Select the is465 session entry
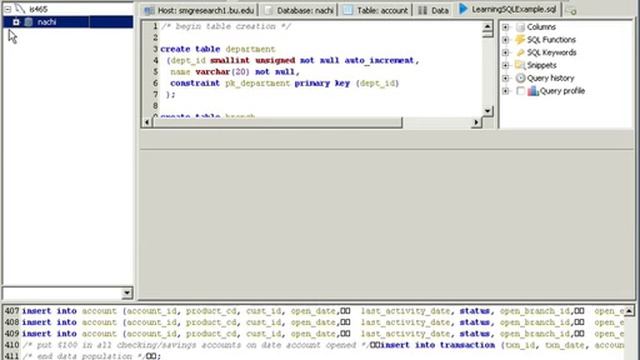This screenshot has height=360, width=640. [38, 9]
